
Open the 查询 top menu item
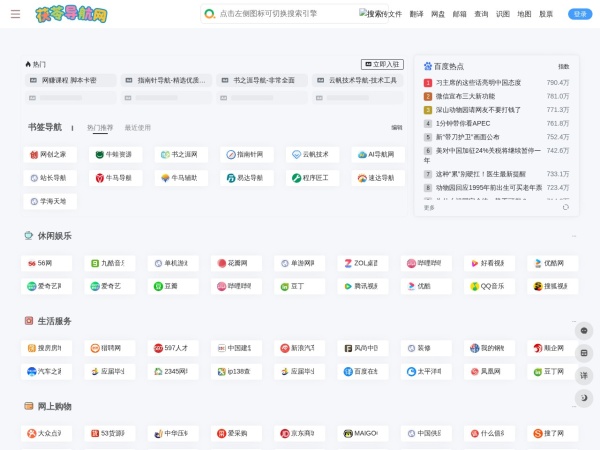click(481, 14)
